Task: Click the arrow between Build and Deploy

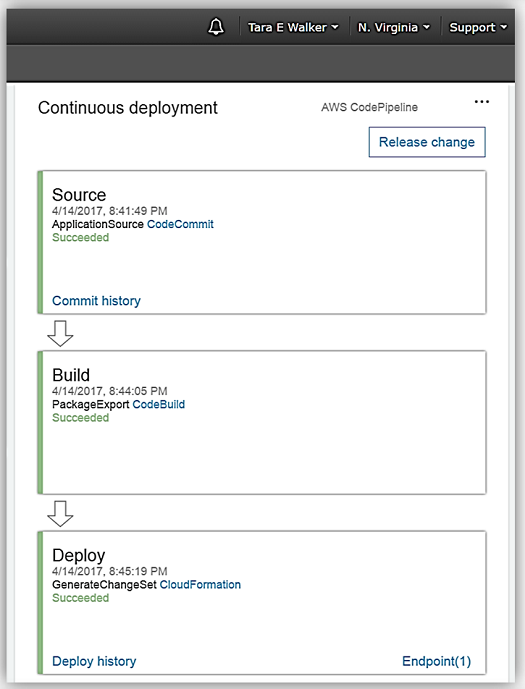Action: 60,514
